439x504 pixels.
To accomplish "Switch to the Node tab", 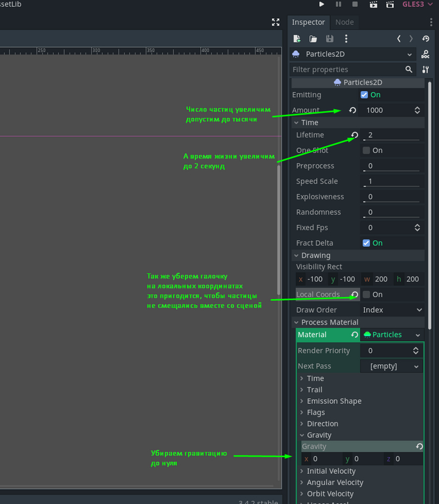I will 344,22.
